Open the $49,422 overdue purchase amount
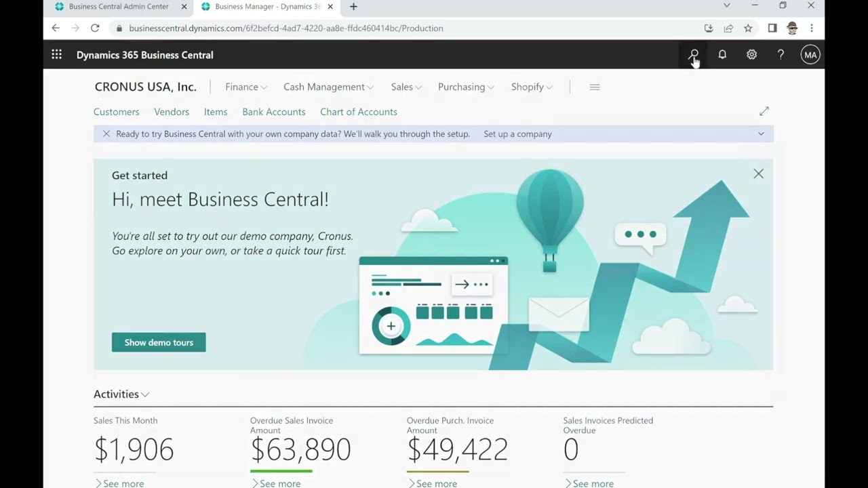The image size is (868, 488). 458,449
